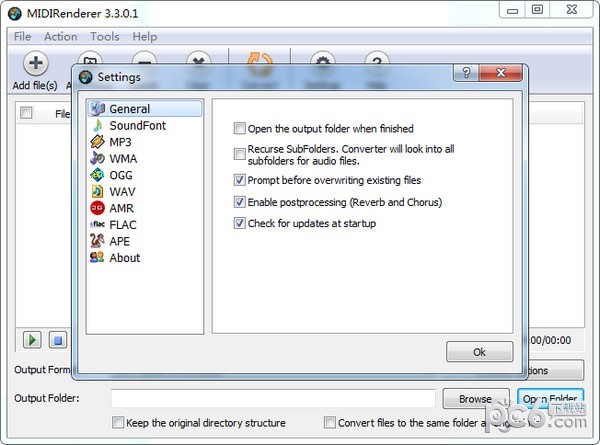Click the MP3 format icon
The height and width of the screenshot is (445, 600).
[97, 142]
